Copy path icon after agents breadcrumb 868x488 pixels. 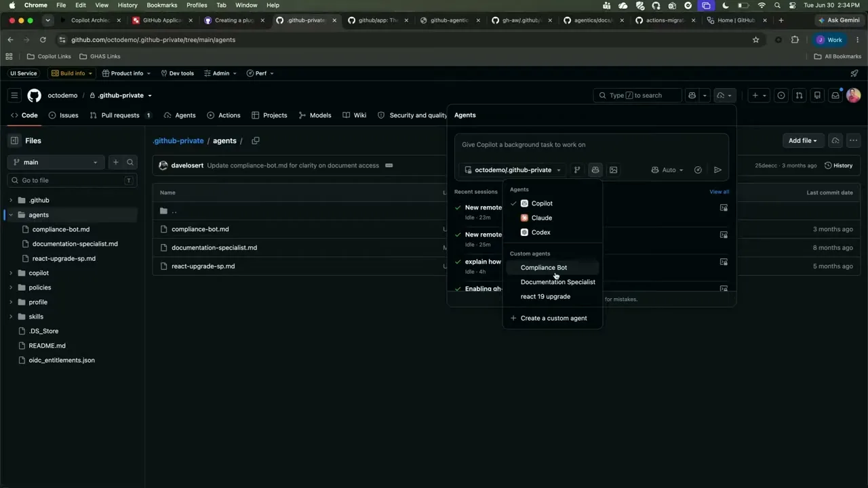click(x=256, y=141)
